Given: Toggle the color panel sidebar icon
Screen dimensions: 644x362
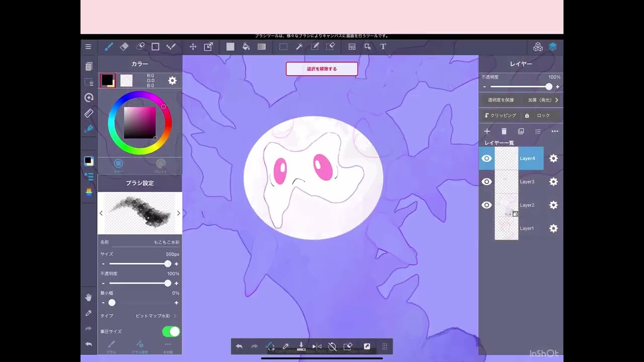Looking at the screenshot, I should tap(89, 161).
